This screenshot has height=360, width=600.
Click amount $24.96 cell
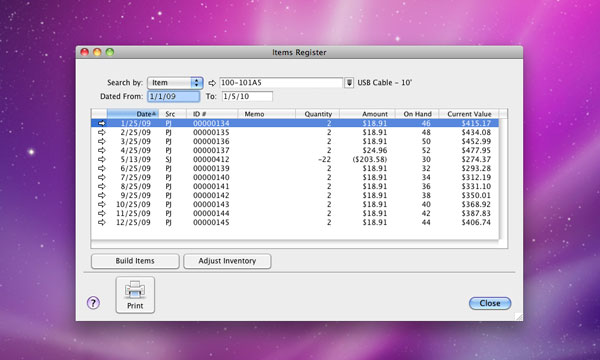(x=375, y=150)
